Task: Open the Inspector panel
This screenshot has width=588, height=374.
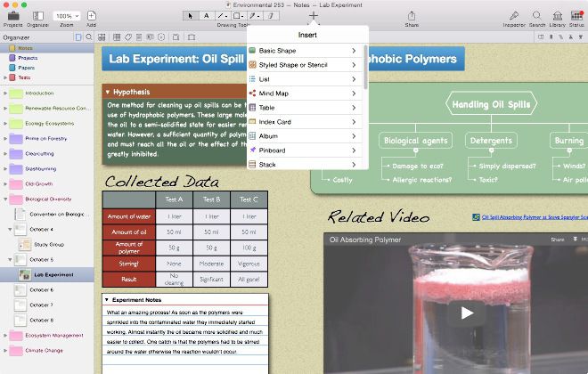Action: point(514,16)
